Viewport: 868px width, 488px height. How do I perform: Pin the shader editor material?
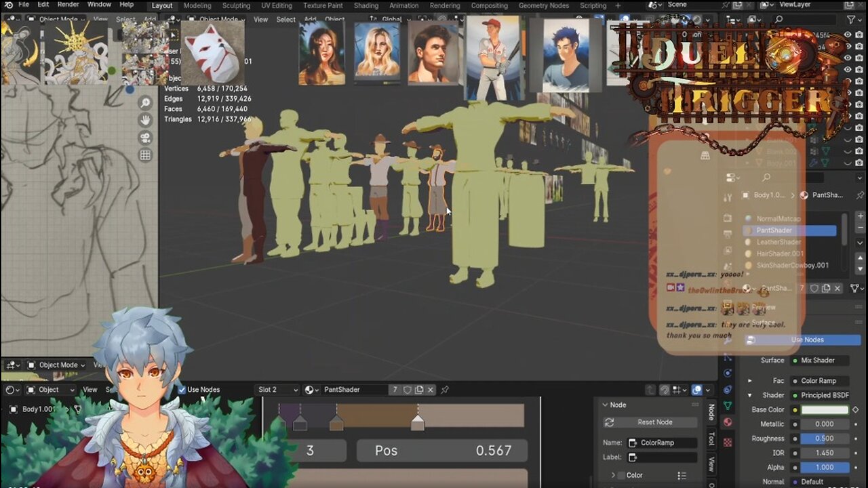point(445,390)
